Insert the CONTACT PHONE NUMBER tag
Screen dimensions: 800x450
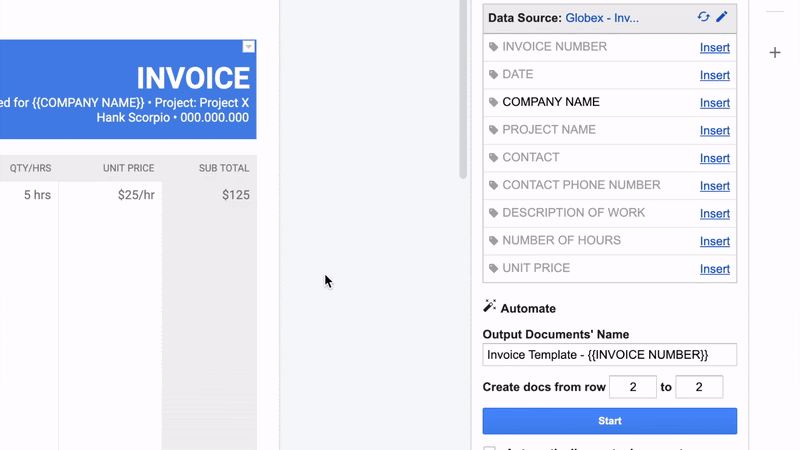pyautogui.click(x=714, y=186)
